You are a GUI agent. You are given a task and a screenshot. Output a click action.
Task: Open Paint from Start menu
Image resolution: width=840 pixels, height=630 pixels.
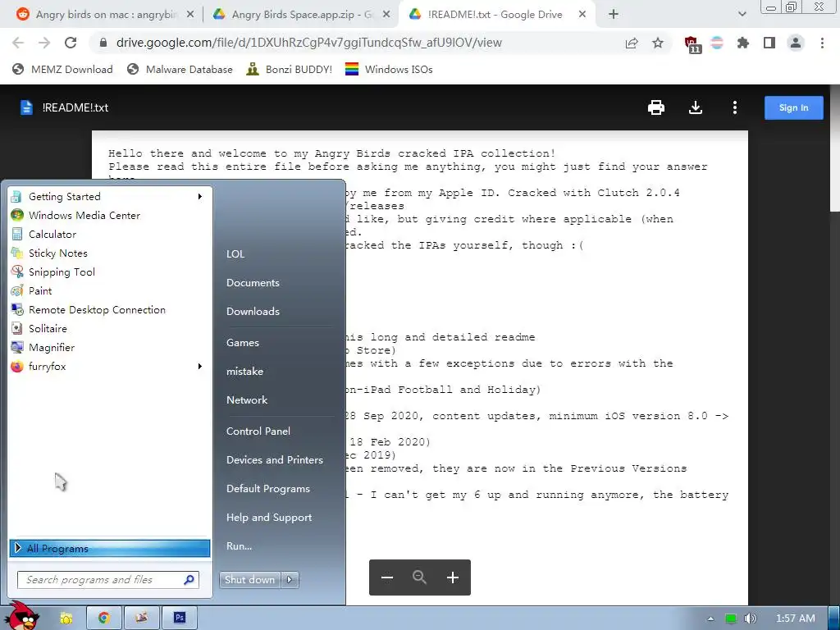(109, 291)
